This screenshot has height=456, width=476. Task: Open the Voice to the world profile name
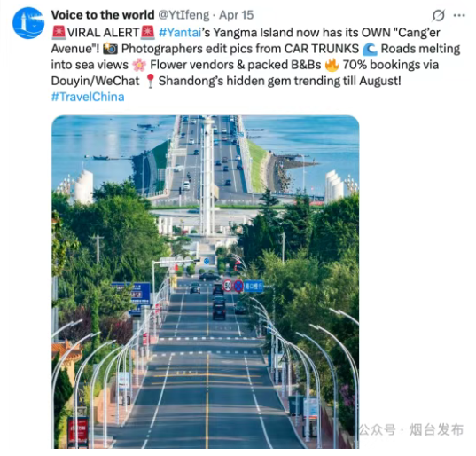coord(103,15)
